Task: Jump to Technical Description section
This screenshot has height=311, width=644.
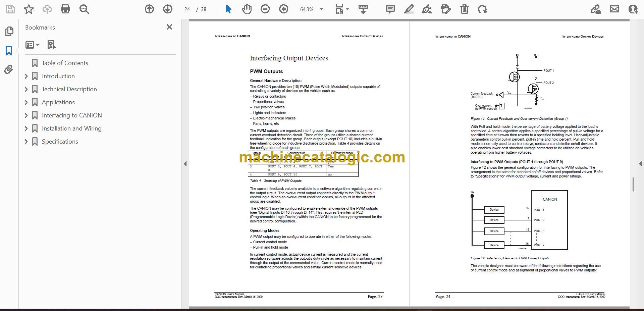Action: 69,89
